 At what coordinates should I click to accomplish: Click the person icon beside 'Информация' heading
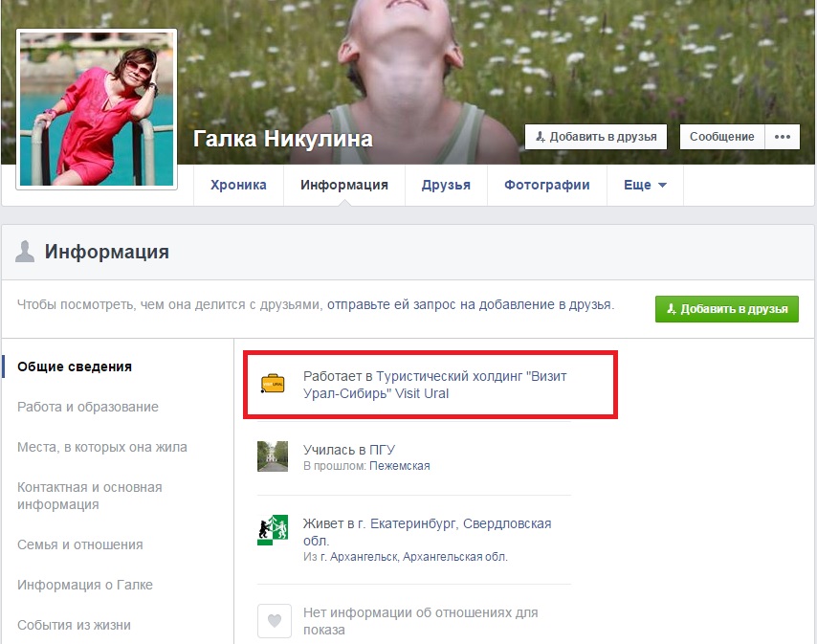[25, 251]
